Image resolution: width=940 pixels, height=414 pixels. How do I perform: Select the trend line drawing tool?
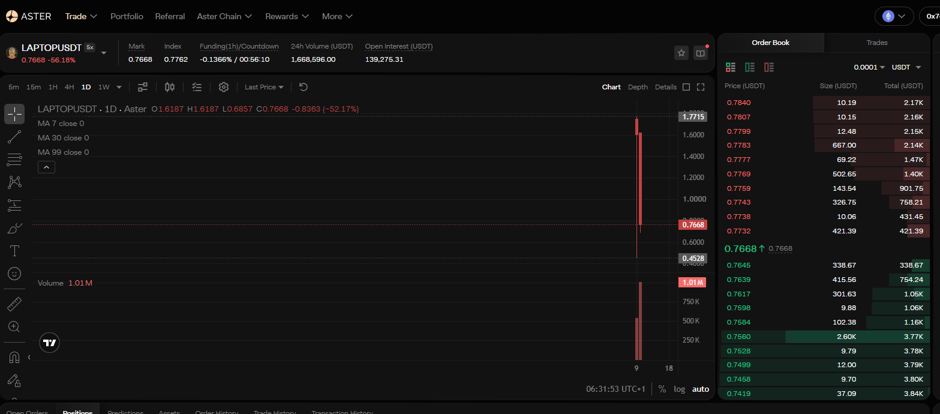point(14,137)
